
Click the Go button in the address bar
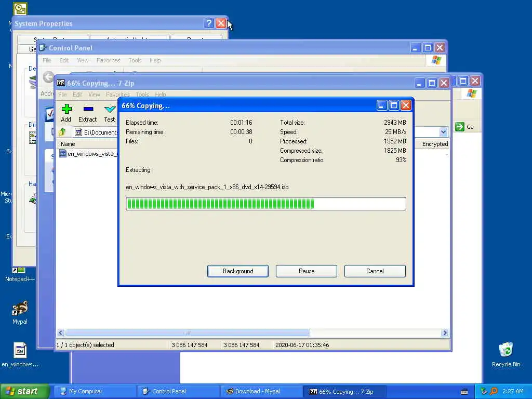click(x=464, y=127)
